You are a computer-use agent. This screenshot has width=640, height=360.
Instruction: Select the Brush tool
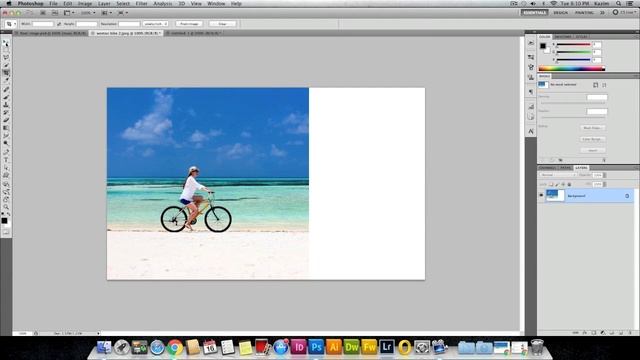(6, 97)
